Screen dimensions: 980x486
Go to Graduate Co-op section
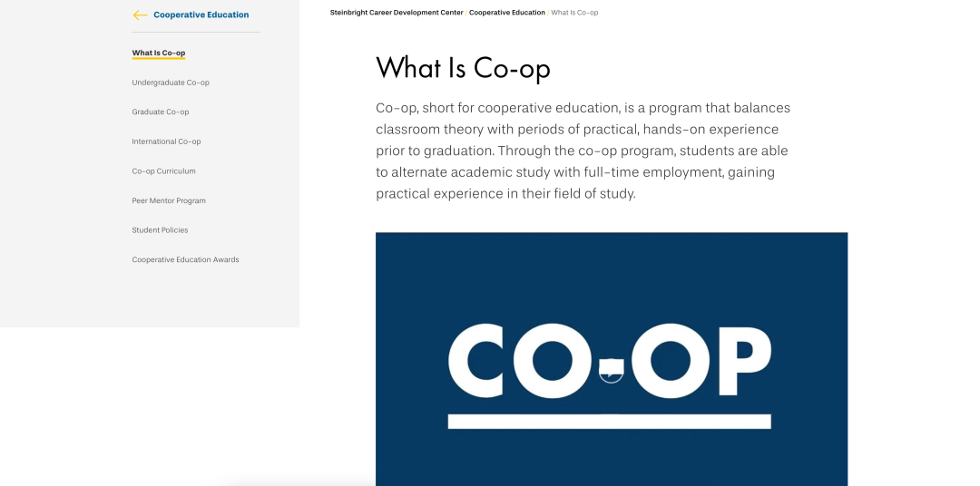[x=161, y=112]
